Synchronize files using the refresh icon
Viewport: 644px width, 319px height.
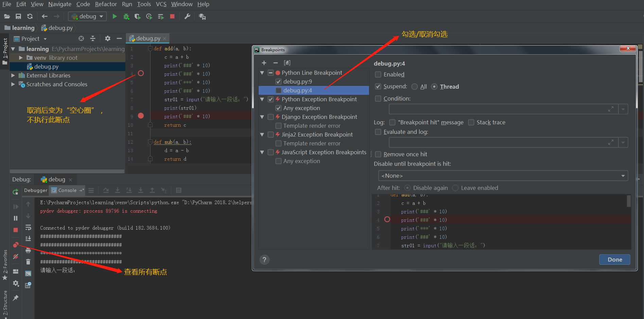pyautogui.click(x=30, y=16)
